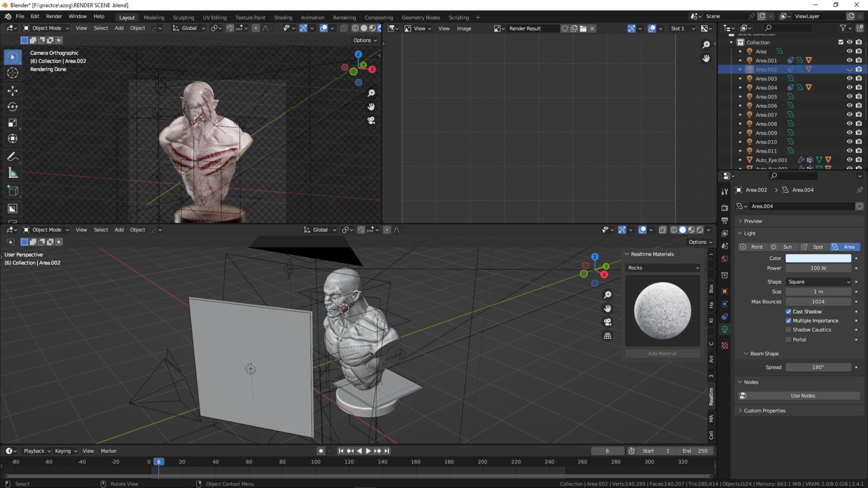868x488 pixels.
Task: Open the Shape dropdown set to Square
Action: [x=818, y=281]
